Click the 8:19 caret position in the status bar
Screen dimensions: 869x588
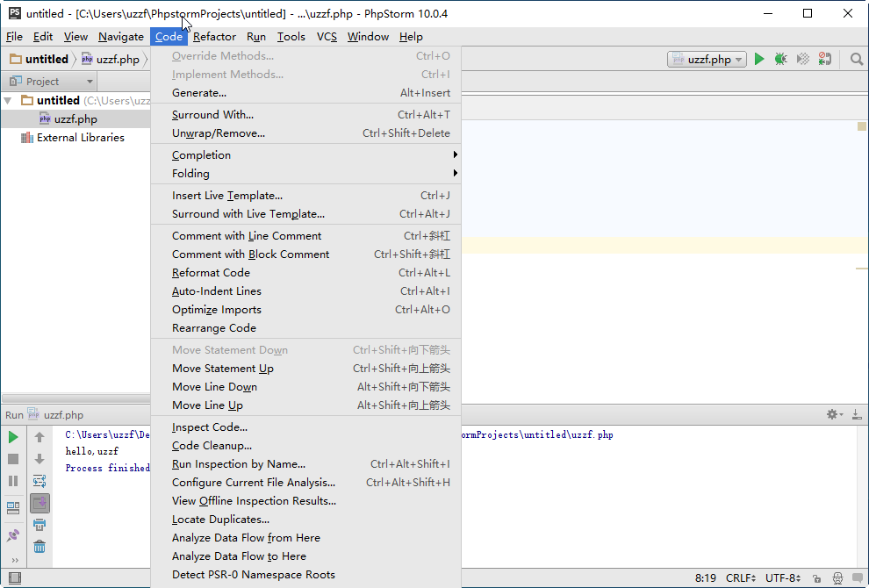(x=706, y=578)
